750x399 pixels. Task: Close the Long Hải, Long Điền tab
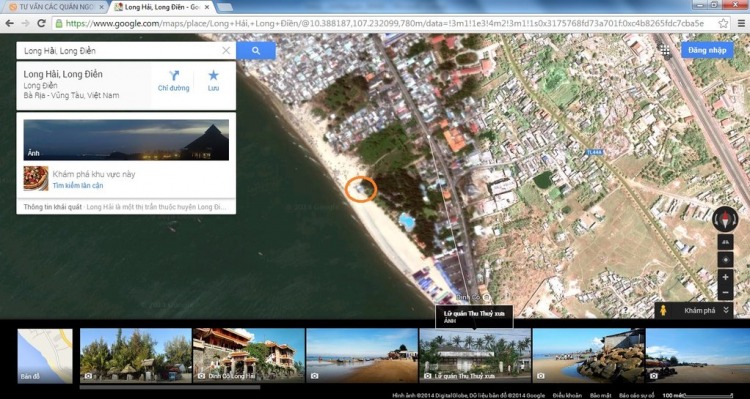click(x=207, y=7)
